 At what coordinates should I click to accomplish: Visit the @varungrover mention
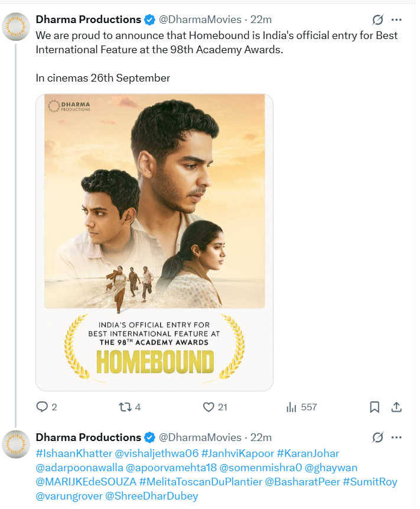pos(69,495)
